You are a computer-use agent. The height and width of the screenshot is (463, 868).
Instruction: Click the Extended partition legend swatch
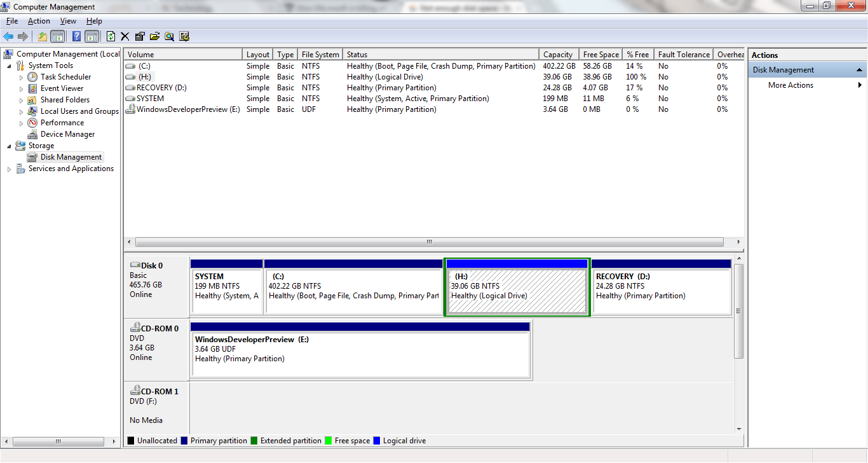pyautogui.click(x=254, y=441)
